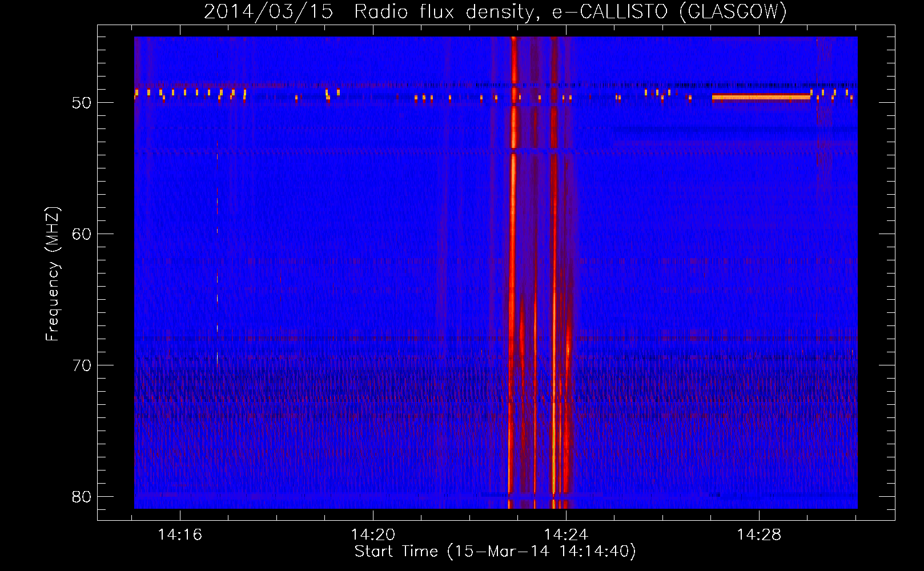Viewport: 924px width, 571px height.
Task: Click the 'Frequency (MHZ)' axis label
Action: pos(53,274)
